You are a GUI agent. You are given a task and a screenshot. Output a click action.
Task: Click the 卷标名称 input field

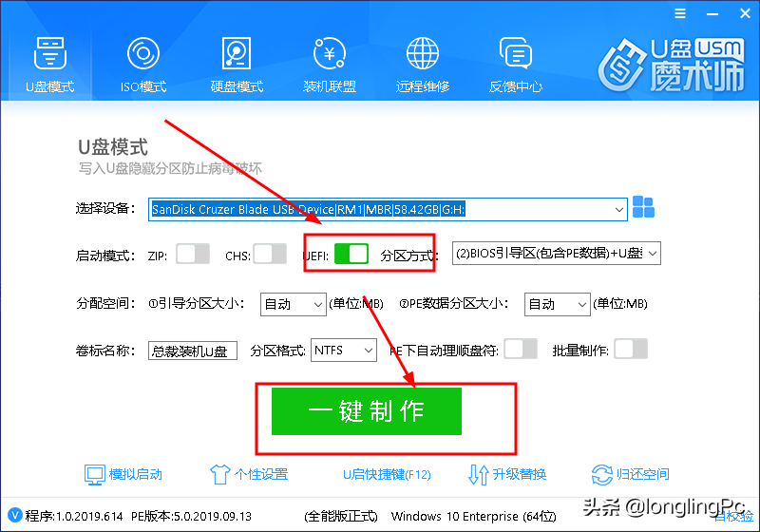(x=193, y=351)
